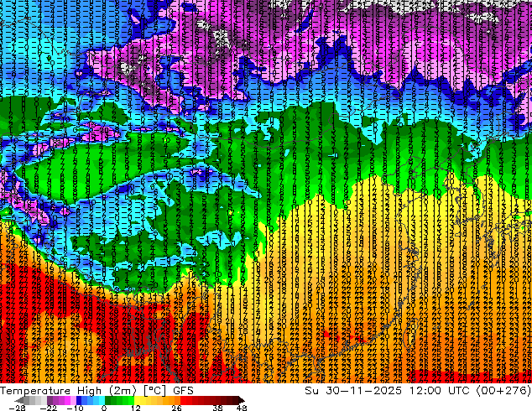Click the yellow swatch in the color bar

(x=137, y=400)
